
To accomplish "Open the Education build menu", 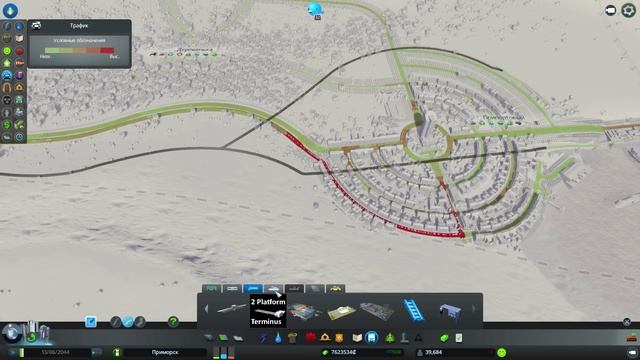I will click(x=357, y=338).
